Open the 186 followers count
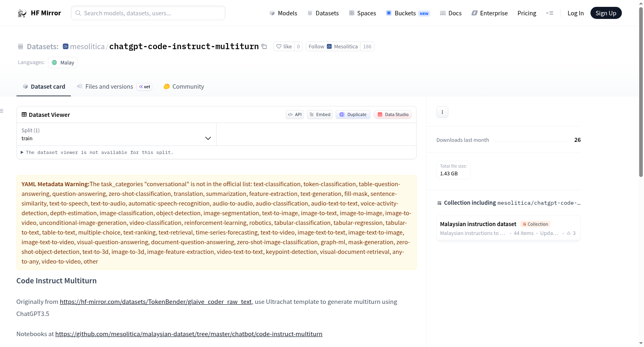The height and width of the screenshot is (347, 644). click(367, 46)
